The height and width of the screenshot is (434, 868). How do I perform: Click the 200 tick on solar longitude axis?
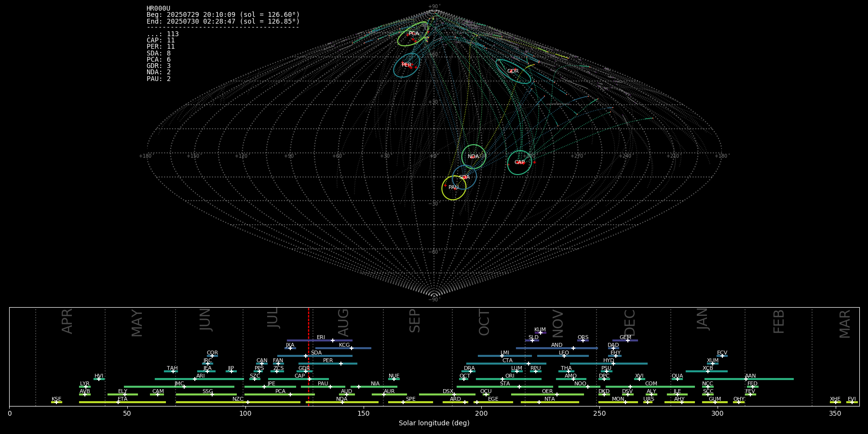tap(481, 413)
